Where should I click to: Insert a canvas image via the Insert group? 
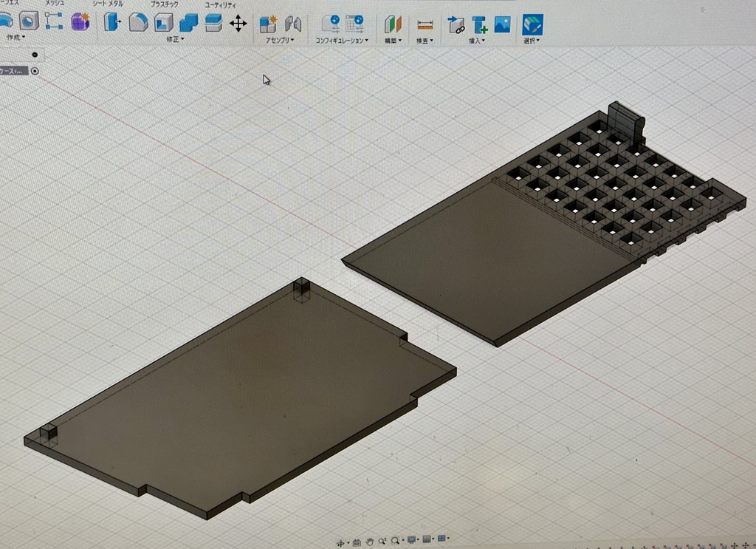pyautogui.click(x=502, y=24)
